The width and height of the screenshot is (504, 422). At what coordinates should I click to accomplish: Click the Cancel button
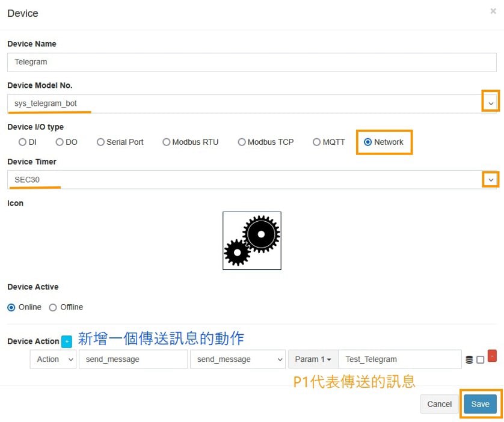click(x=439, y=404)
